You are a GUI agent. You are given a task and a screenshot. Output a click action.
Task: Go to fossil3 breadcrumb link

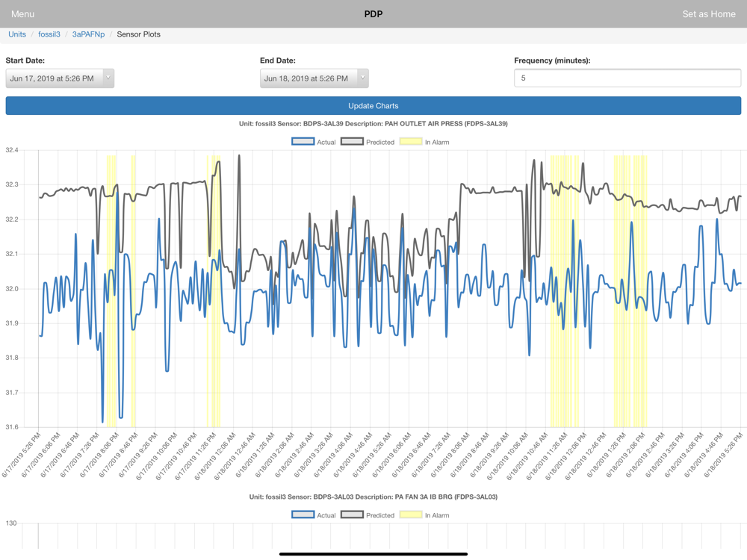(x=49, y=34)
